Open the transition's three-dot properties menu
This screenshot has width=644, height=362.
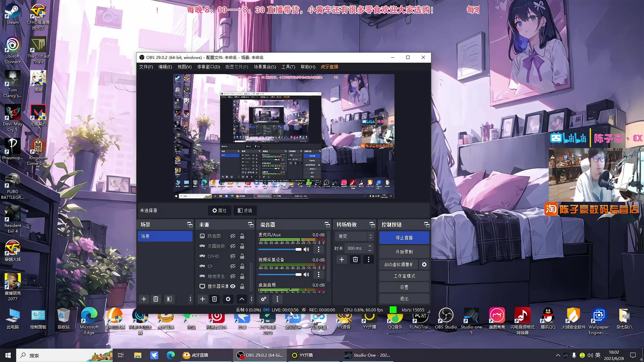(x=369, y=259)
